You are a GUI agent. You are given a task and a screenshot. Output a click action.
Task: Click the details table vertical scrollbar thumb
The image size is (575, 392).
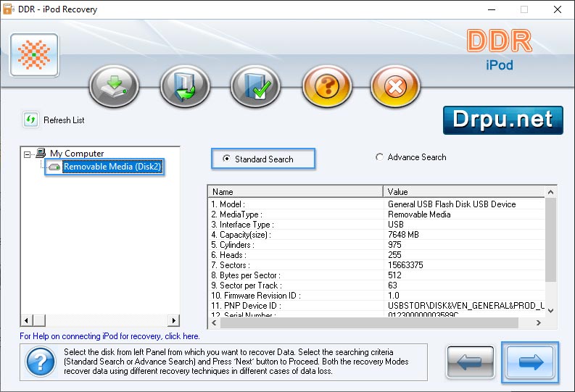(x=550, y=240)
